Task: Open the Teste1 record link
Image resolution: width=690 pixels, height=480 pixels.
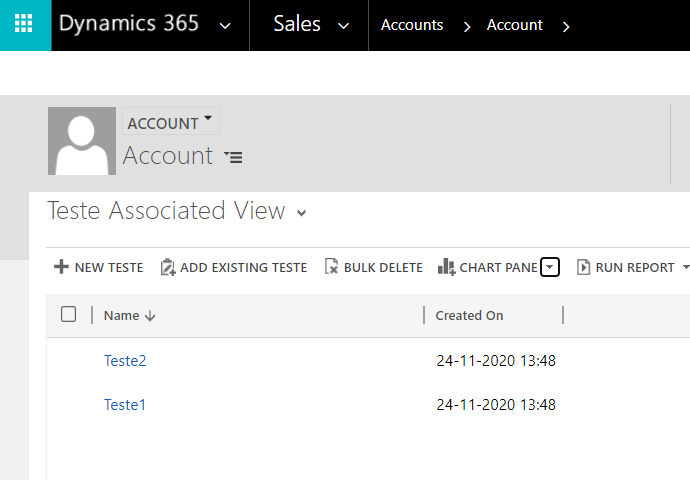Action: pyautogui.click(x=125, y=405)
